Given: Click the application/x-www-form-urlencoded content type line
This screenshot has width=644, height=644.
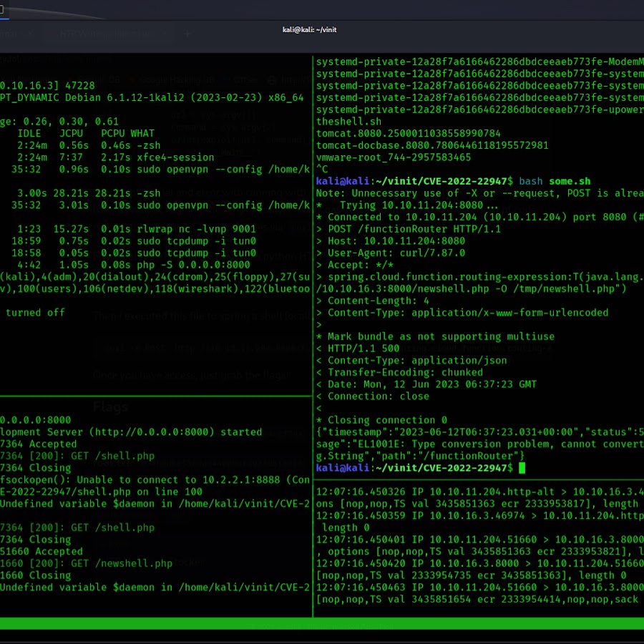Looking at the screenshot, I should [x=462, y=313].
